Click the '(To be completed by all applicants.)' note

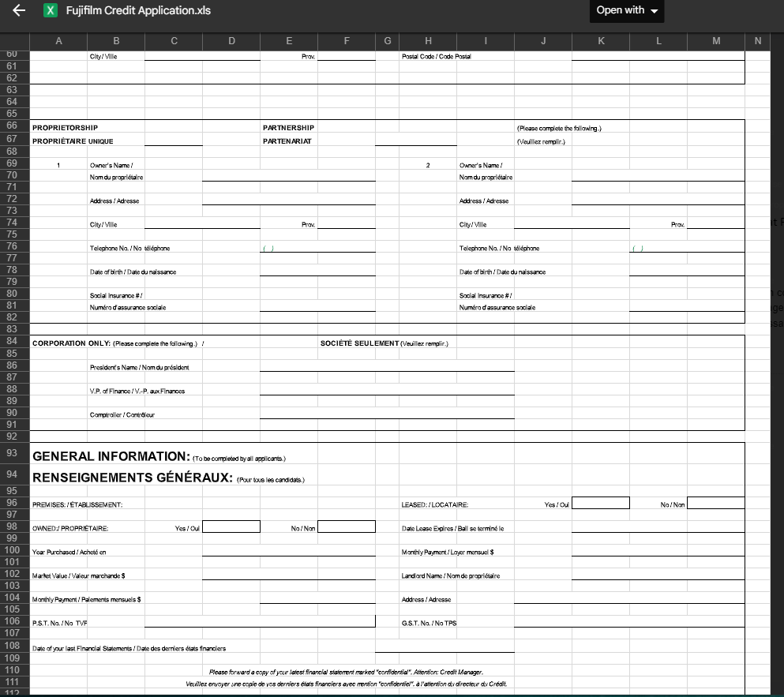point(239,459)
